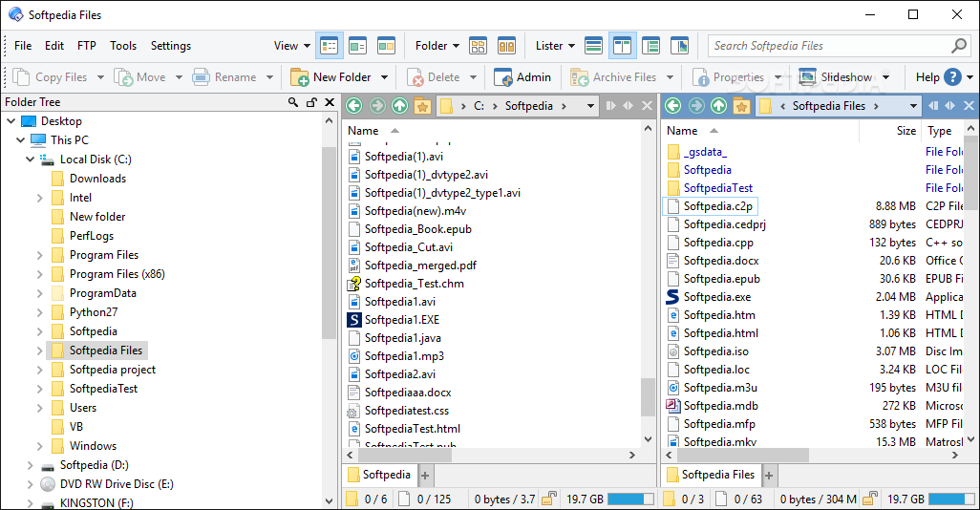Go back in the left Softpedia pane

354,106
